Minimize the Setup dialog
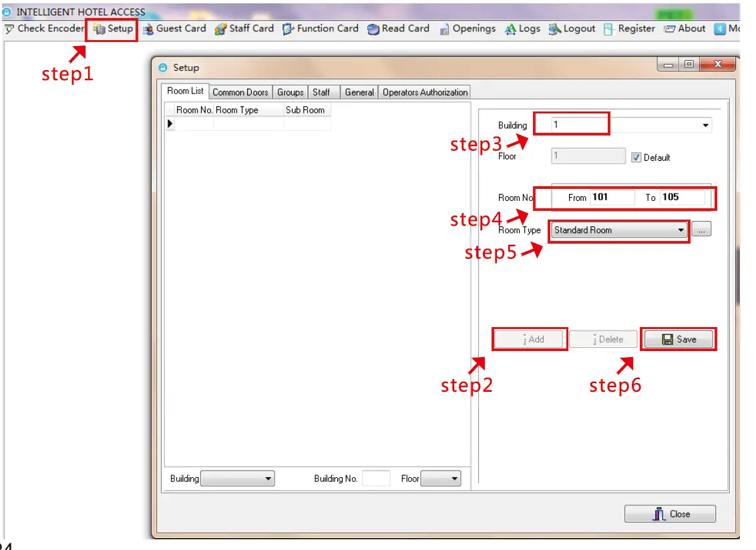 click(x=669, y=65)
